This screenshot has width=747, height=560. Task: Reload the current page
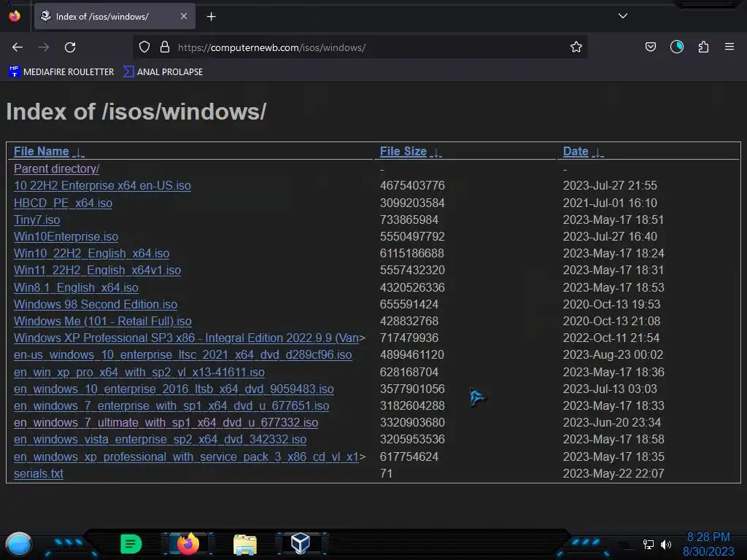70,47
